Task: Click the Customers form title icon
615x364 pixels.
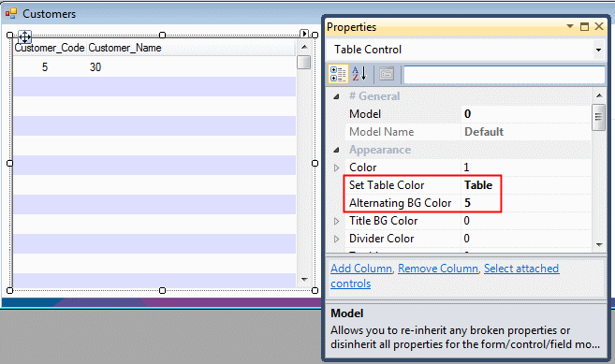Action: (x=11, y=14)
